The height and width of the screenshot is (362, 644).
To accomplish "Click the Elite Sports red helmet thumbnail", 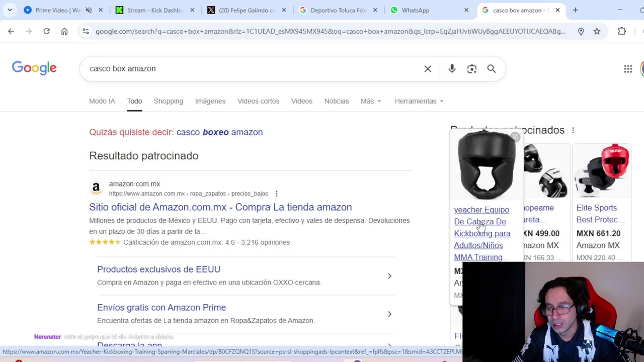I will (x=602, y=171).
